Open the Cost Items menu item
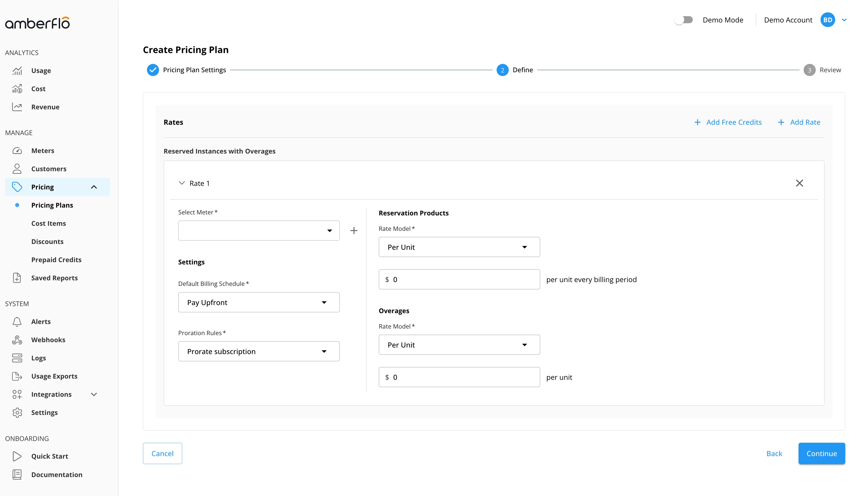 (48, 223)
